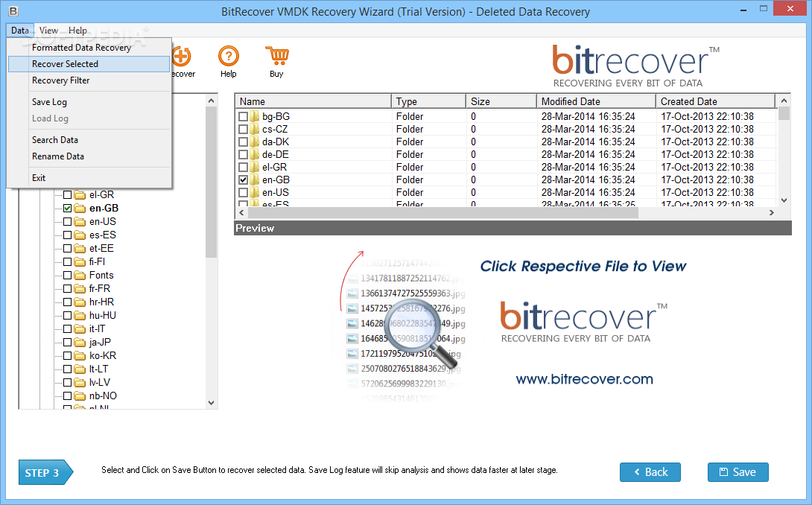Check the es-ES checkbox in folder tree
Image resolution: width=812 pixels, height=505 pixels.
click(67, 235)
